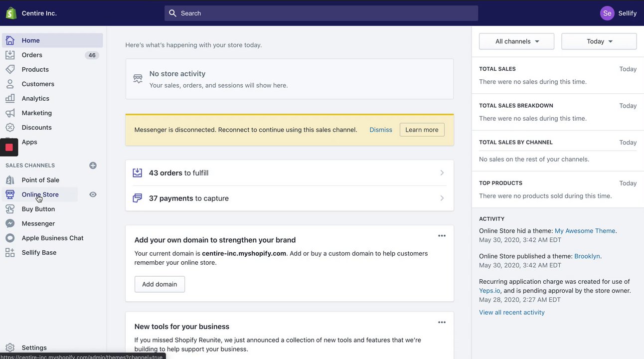Open the Discounts section
This screenshot has width=644, height=359.
point(36,127)
